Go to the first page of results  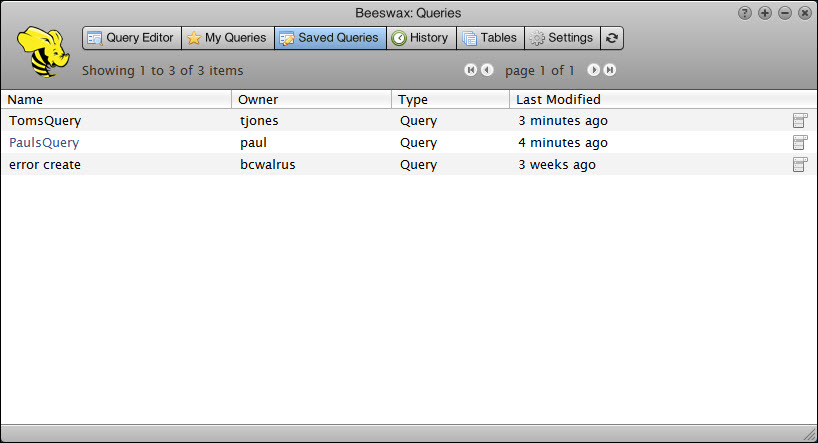pos(470,70)
